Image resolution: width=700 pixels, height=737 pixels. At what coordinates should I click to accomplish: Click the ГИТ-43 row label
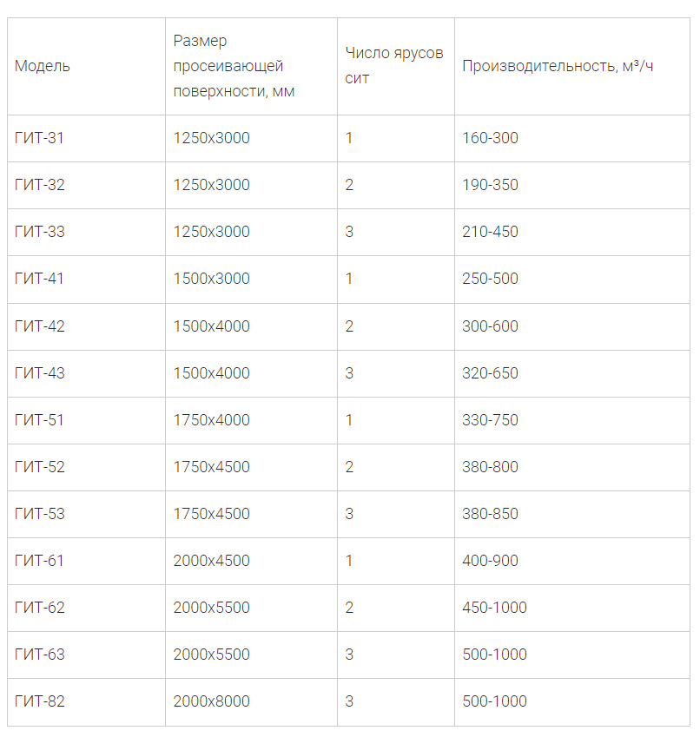coord(40,373)
